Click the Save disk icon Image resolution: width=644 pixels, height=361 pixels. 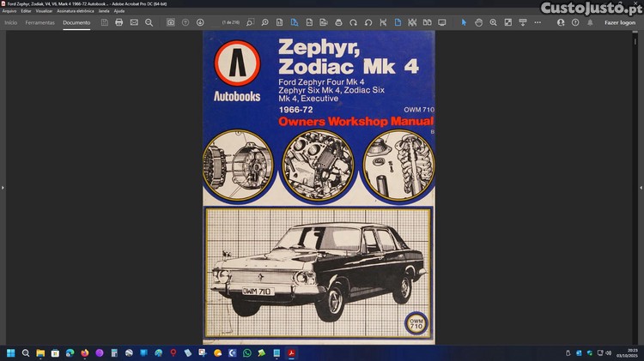pos(104,22)
